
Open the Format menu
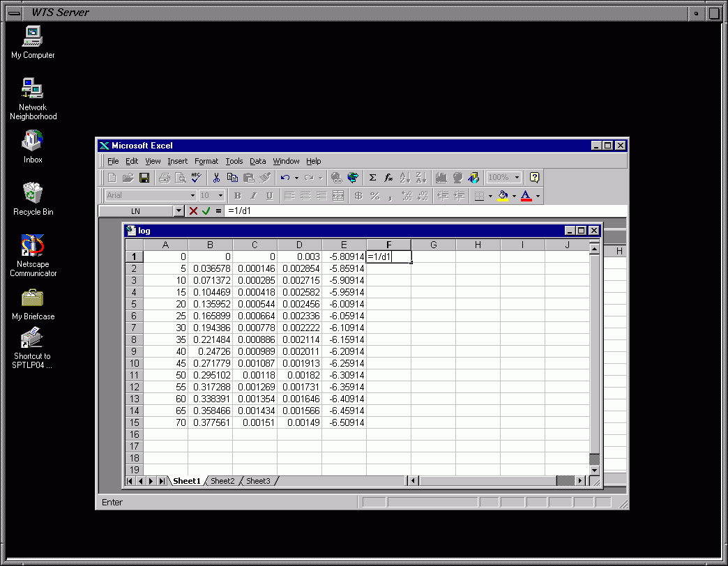click(206, 161)
